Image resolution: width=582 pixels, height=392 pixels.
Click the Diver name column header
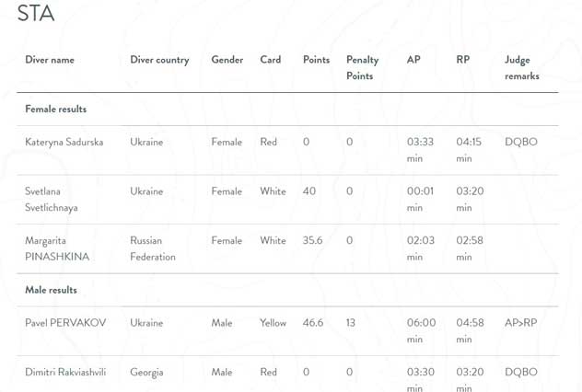click(x=50, y=60)
